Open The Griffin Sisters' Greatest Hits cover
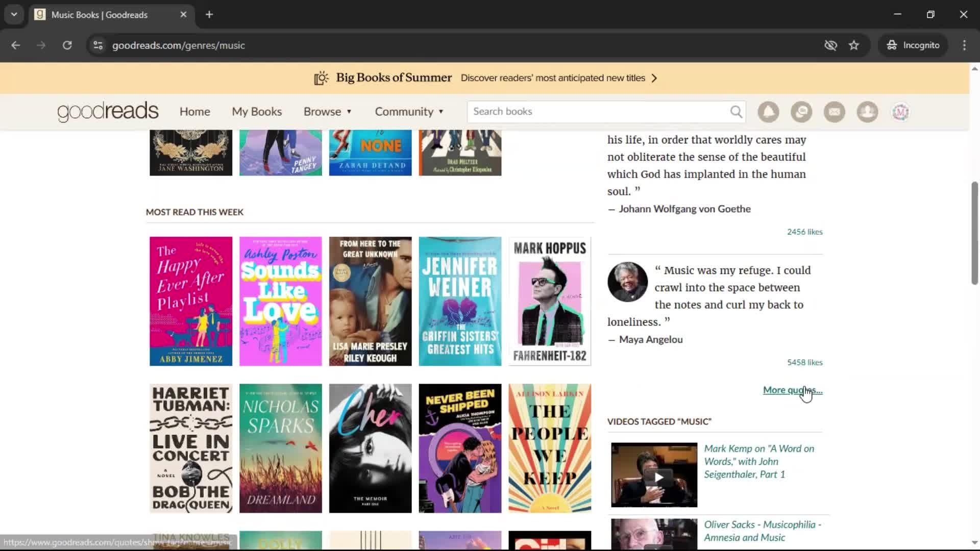980x551 pixels. (460, 301)
